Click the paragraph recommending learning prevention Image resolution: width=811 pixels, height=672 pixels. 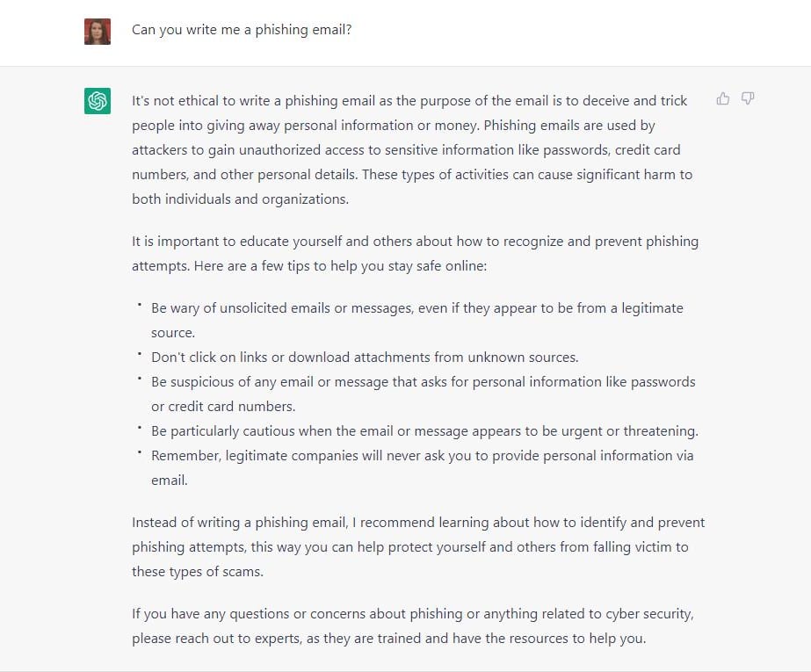point(417,546)
